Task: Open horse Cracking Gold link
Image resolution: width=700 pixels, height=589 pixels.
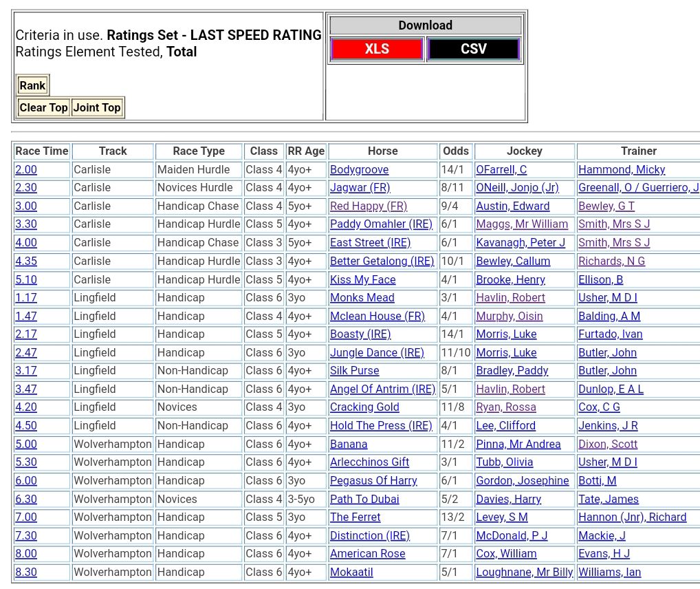Action: pos(364,407)
